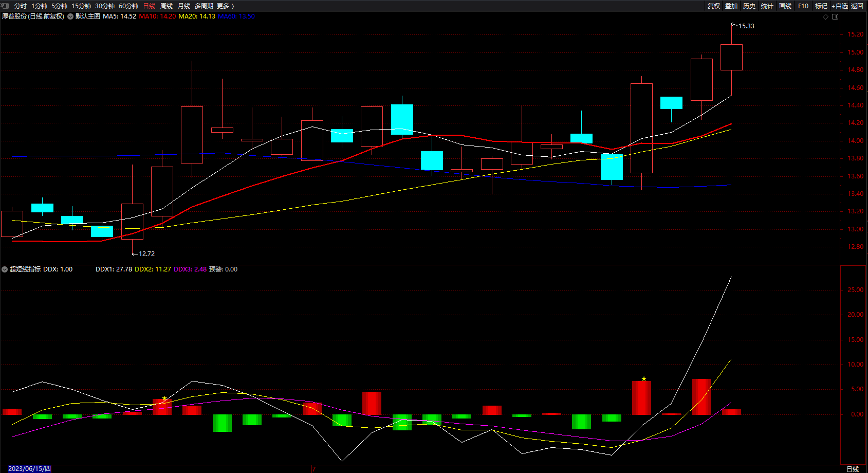Switch to 周线 weekly chart

[167, 6]
